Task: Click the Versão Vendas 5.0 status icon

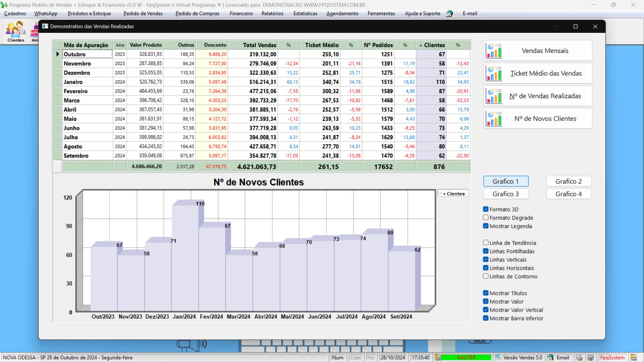Action: point(498,358)
